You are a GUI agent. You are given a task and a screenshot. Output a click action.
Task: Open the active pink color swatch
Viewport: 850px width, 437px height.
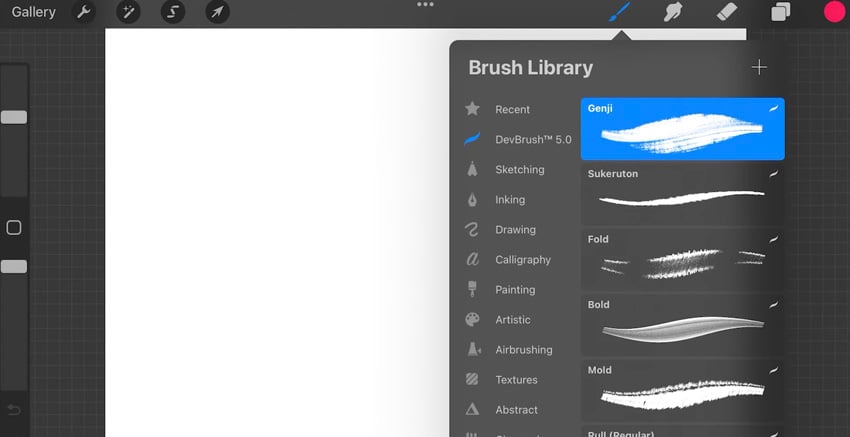pos(834,12)
